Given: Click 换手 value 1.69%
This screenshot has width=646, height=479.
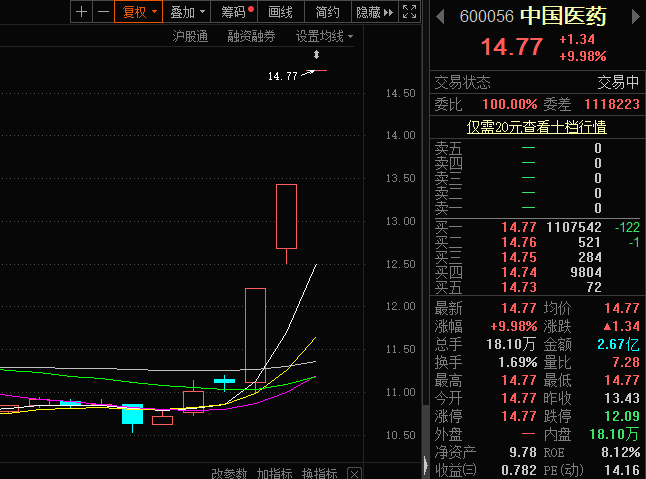Looking at the screenshot, I should point(517,362).
